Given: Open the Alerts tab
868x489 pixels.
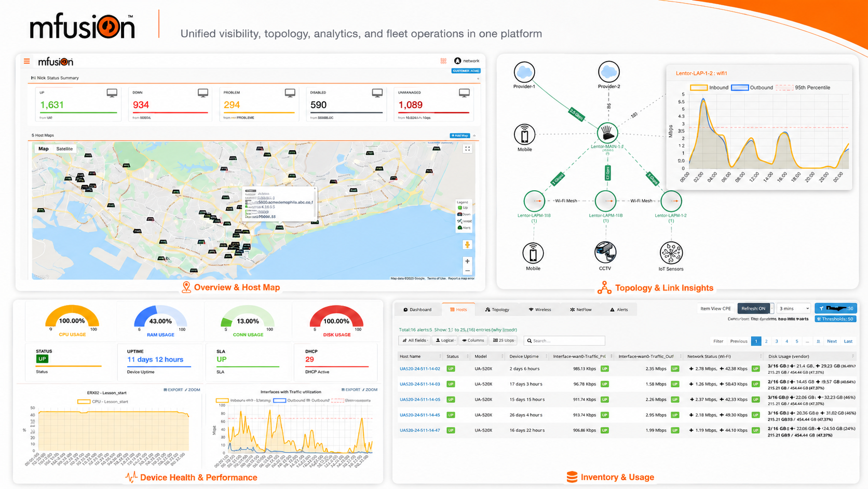Looking at the screenshot, I should click(x=619, y=310).
